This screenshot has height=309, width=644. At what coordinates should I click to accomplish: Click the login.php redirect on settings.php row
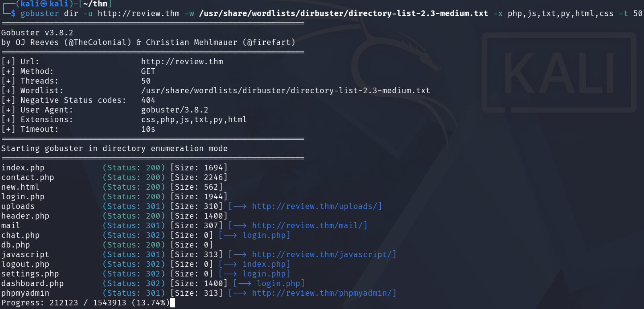pyautogui.click(x=264, y=274)
